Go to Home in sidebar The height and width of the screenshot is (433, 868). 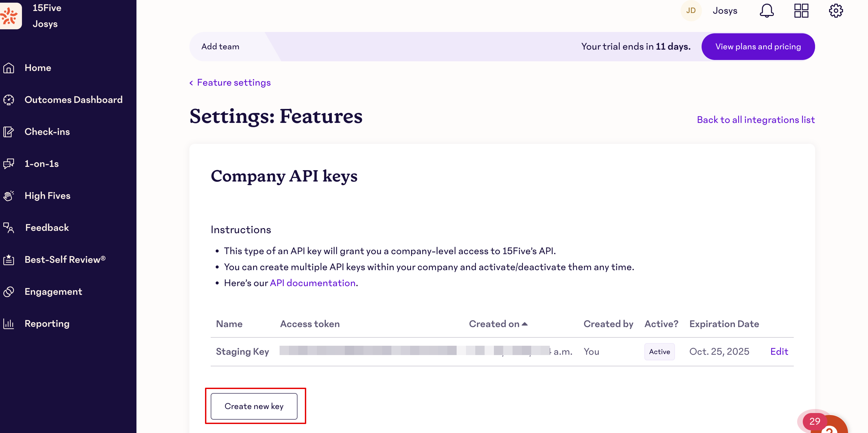point(38,68)
